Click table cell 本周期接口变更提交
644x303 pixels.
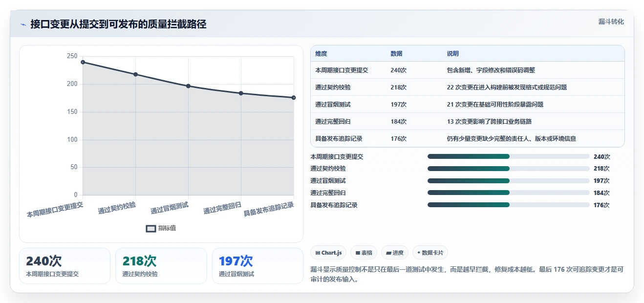coord(342,70)
